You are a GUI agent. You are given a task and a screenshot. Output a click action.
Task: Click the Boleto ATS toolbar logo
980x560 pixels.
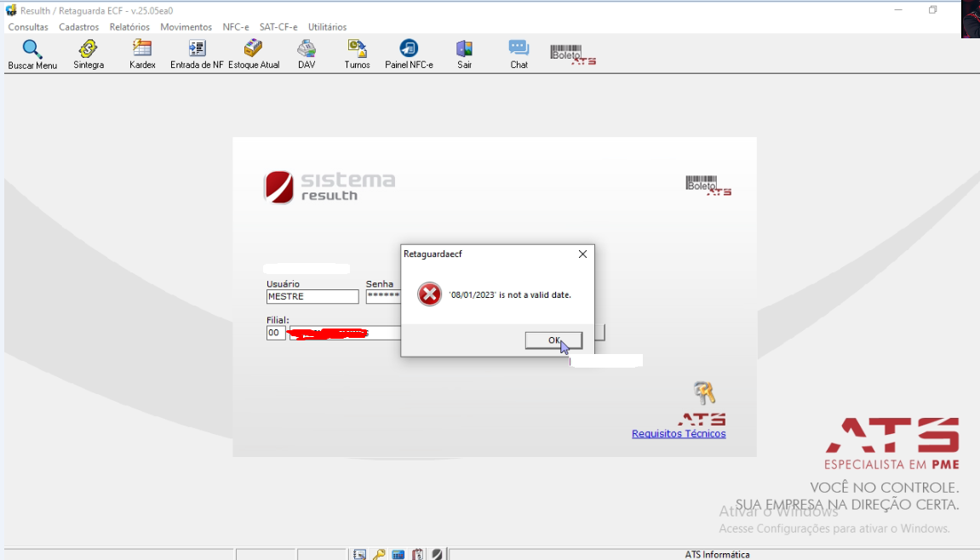pos(573,55)
